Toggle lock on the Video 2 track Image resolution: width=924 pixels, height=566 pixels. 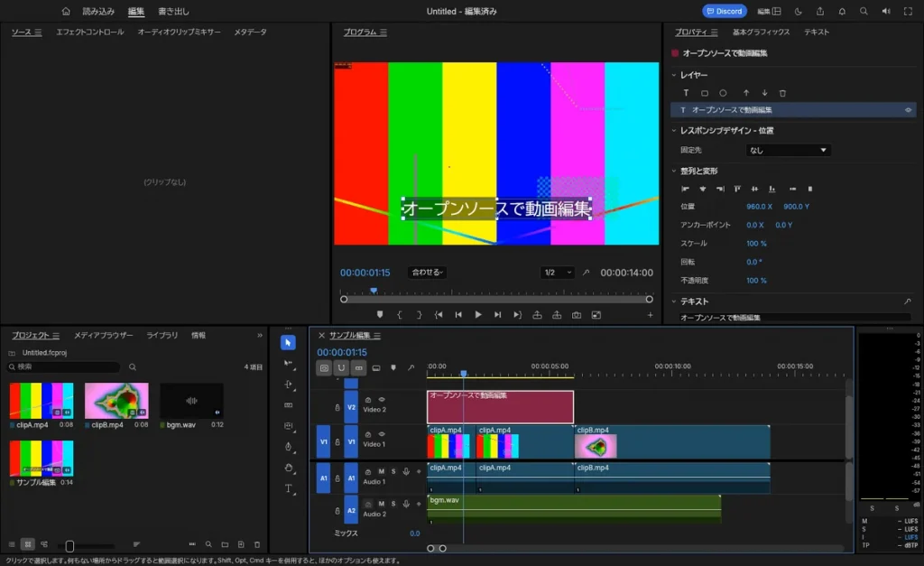(337, 407)
